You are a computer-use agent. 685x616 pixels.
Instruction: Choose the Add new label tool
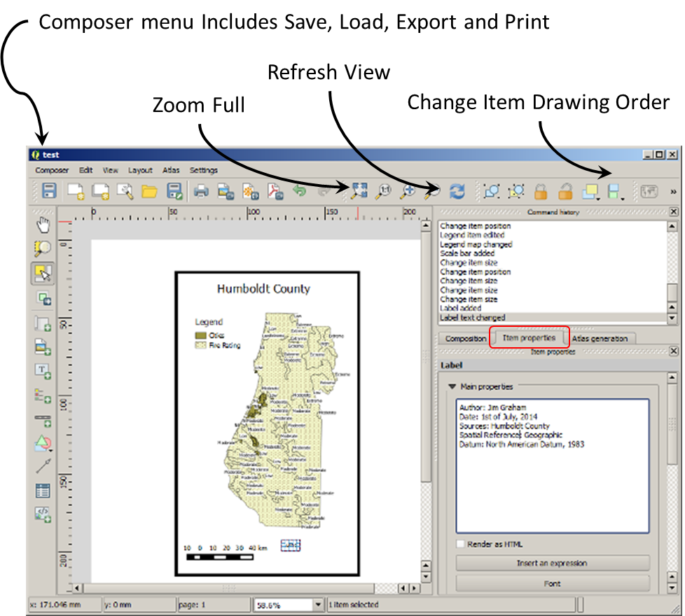pyautogui.click(x=43, y=371)
